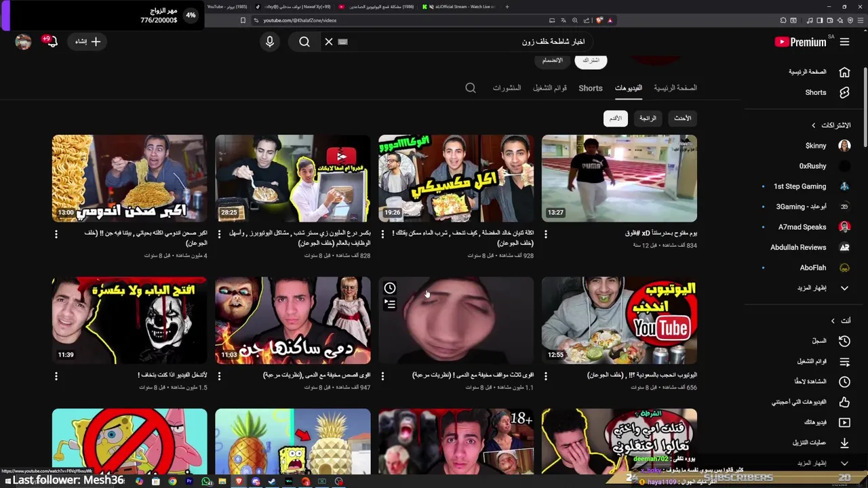The width and height of the screenshot is (868, 488).
Task: Start voice search with microphone icon
Action: pyautogui.click(x=270, y=42)
